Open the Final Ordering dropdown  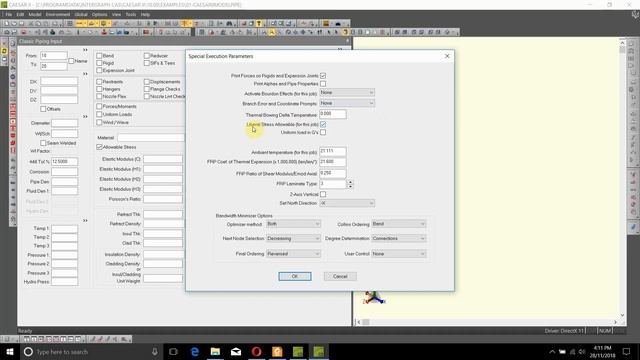[x=293, y=254]
